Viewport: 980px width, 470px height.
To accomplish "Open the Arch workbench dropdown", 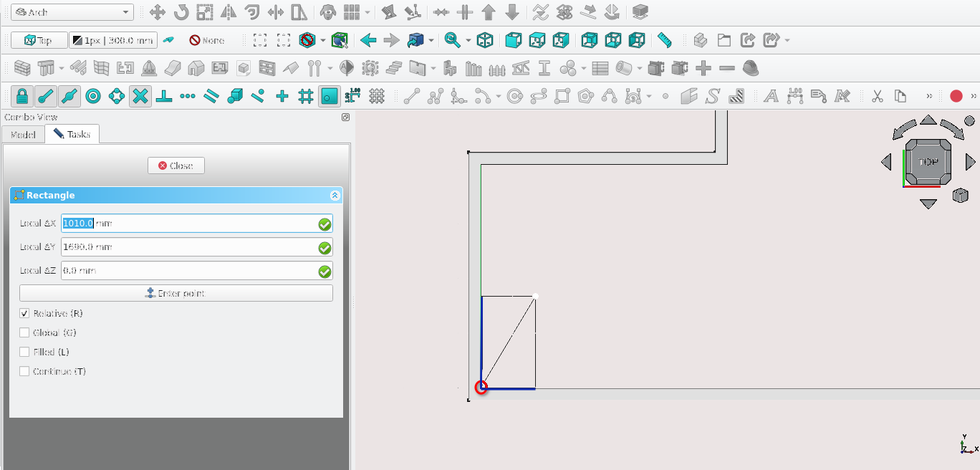I will point(73,12).
